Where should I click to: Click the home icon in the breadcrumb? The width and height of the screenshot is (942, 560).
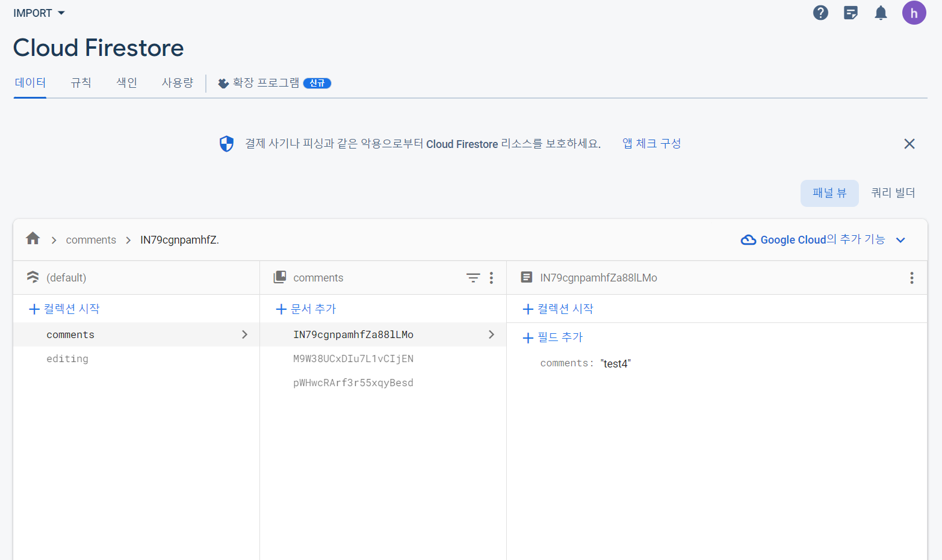click(x=33, y=239)
